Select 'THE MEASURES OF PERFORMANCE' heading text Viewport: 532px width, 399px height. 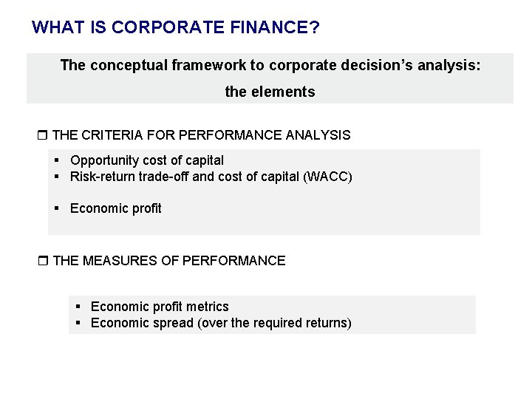pyautogui.click(x=169, y=261)
